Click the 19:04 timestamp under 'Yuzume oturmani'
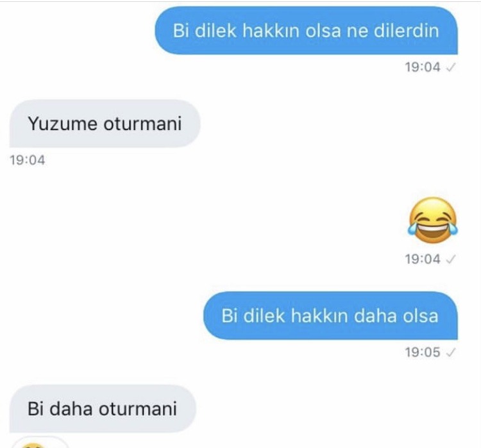Viewport: 481px width, 448px height. pyautogui.click(x=28, y=160)
